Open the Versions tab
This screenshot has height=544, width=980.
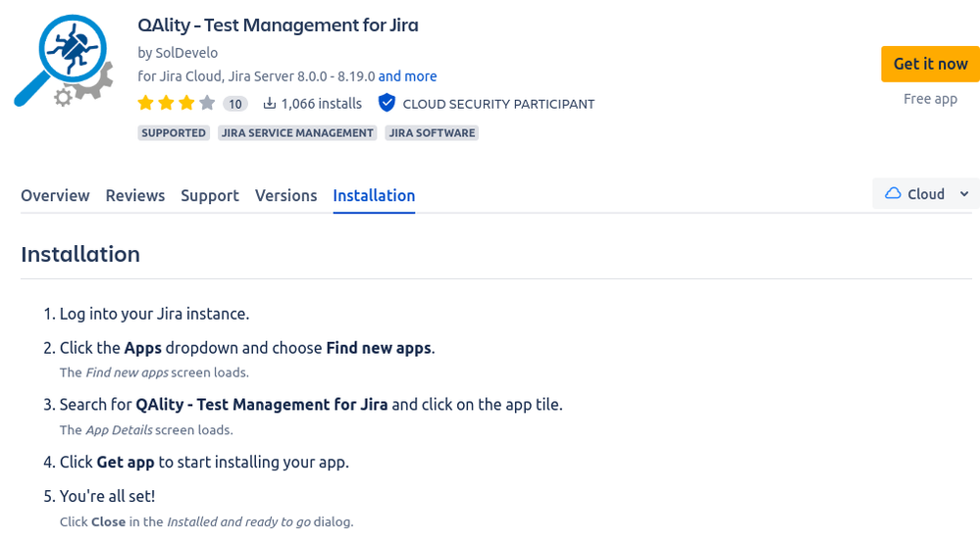coord(286,195)
